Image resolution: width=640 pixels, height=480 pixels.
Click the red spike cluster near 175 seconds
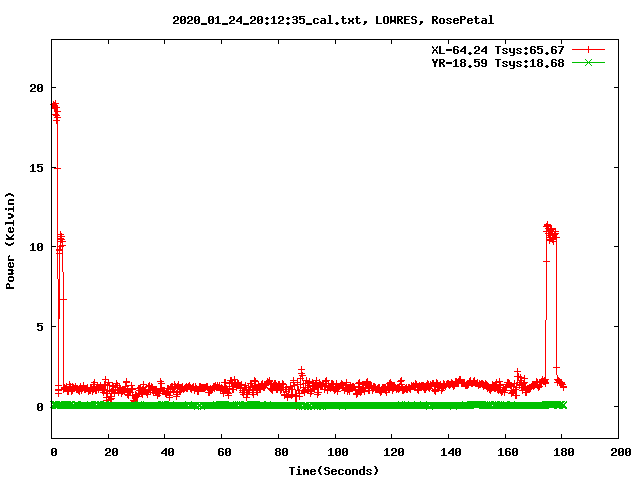point(551,233)
